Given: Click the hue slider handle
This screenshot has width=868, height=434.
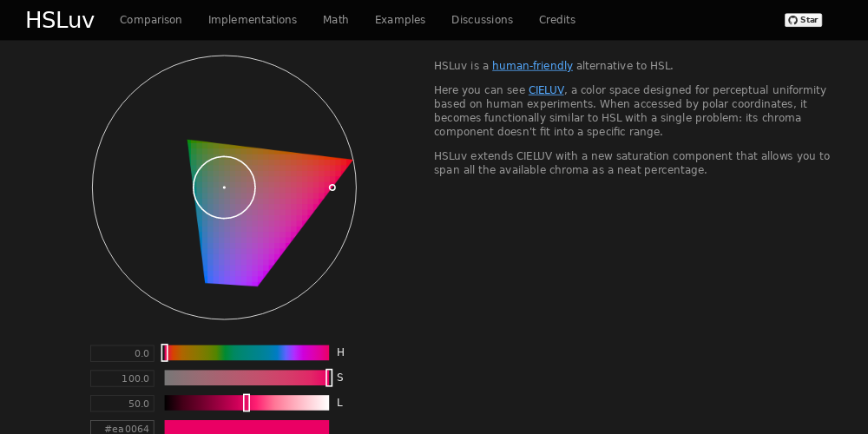Looking at the screenshot, I should [164, 352].
